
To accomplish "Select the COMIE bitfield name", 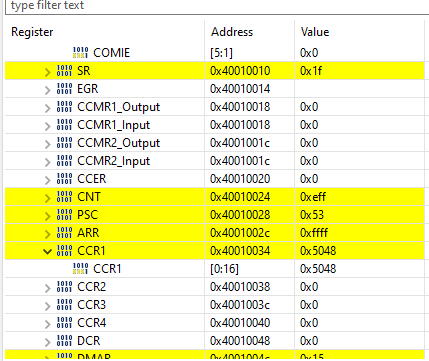I will (112, 53).
